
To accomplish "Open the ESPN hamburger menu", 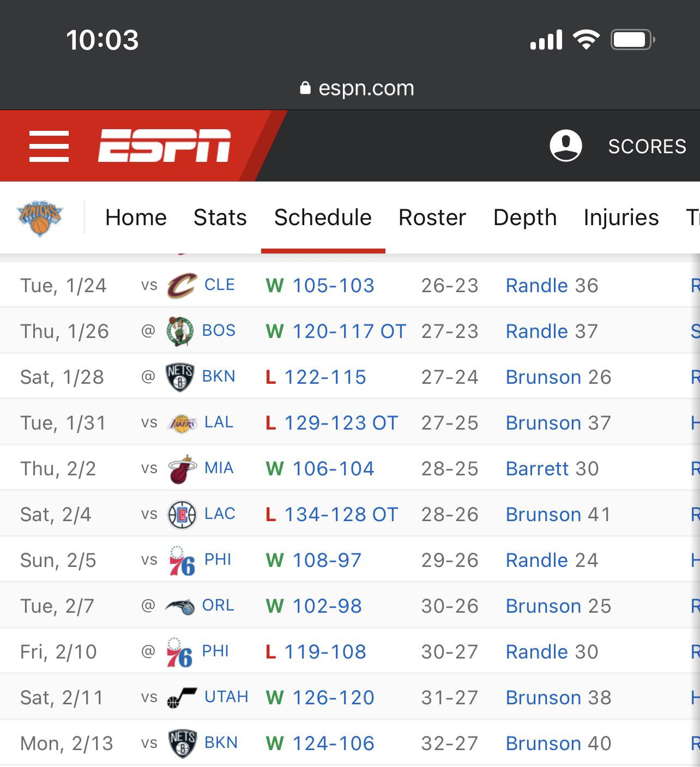I will [x=49, y=146].
